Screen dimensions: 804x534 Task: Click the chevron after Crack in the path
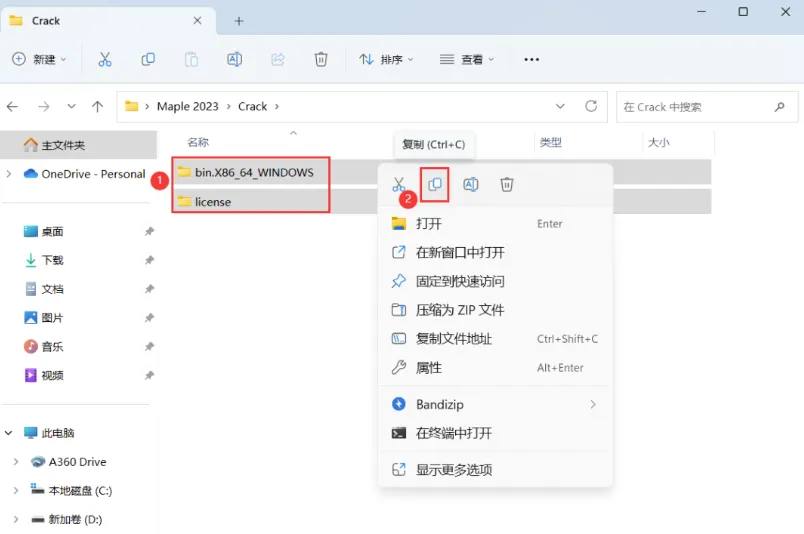click(277, 107)
